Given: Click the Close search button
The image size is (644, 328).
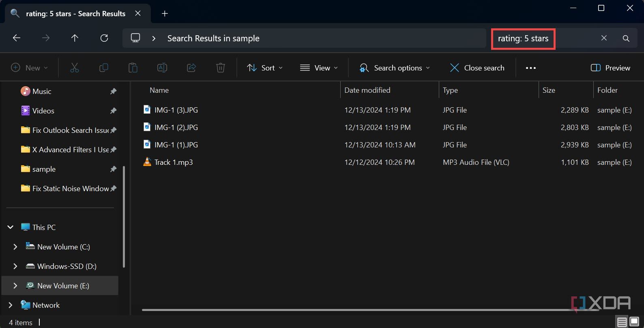Looking at the screenshot, I should pyautogui.click(x=477, y=68).
